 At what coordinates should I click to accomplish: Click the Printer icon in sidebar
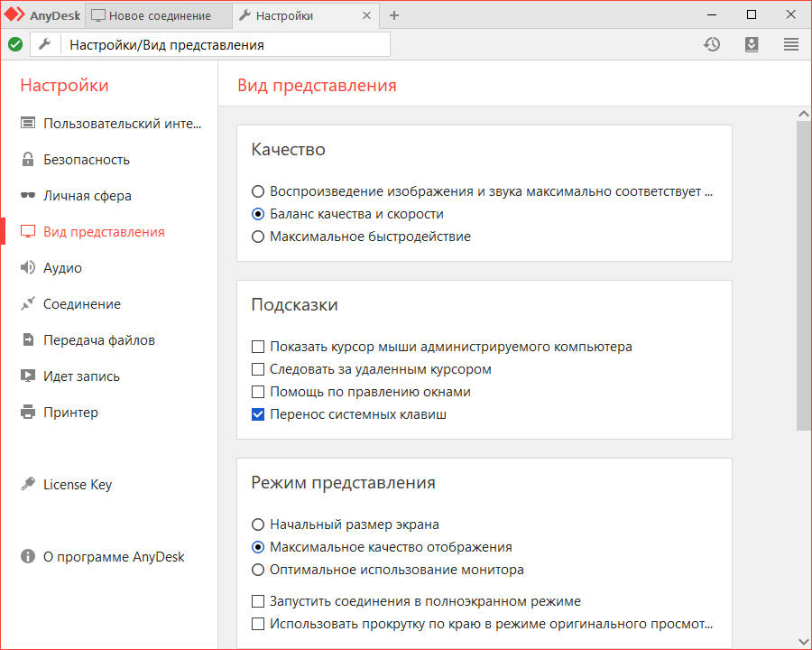28,413
